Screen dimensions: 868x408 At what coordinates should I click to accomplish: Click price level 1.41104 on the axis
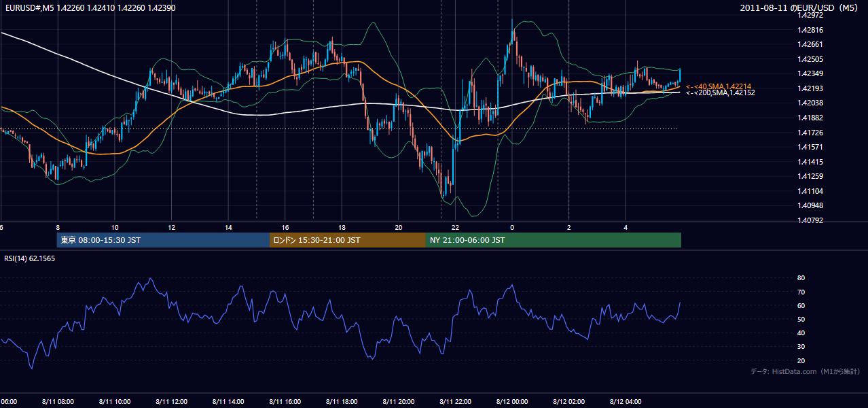coord(810,191)
